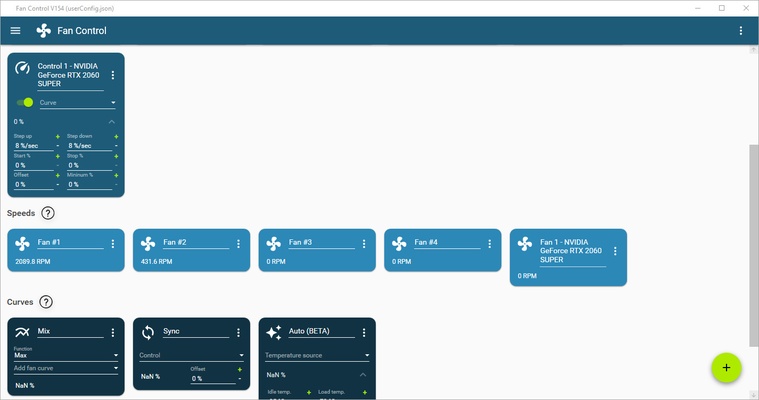
Task: Toggle the Control 1 enable switch off
Action: click(x=25, y=102)
